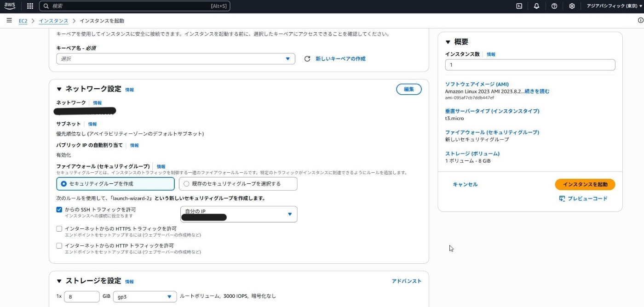This screenshot has height=307, width=644.
Task: Click the 新しいセキュリティグループ summary text
Action: click(x=477, y=139)
